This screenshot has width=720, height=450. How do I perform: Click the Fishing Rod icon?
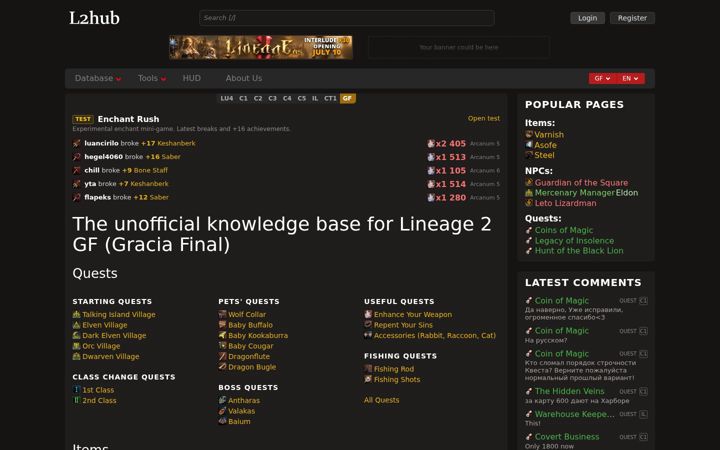click(x=368, y=369)
